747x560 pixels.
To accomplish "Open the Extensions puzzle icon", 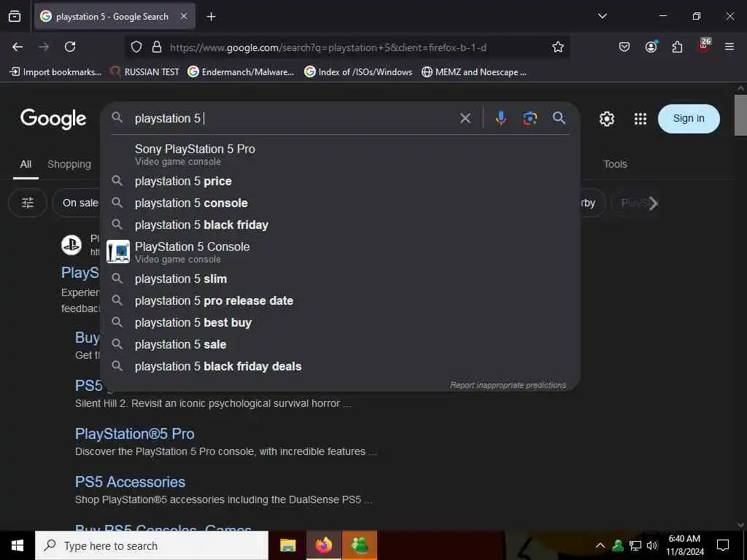I will [x=677, y=47].
